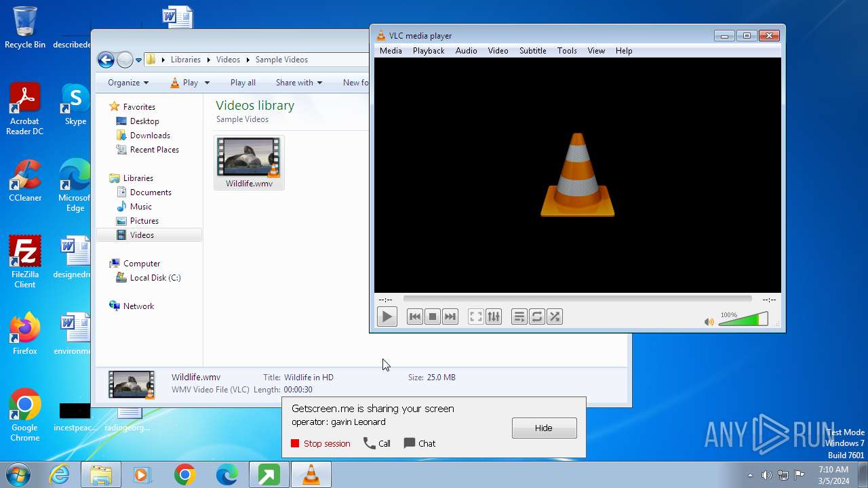Stop the Getscreen.me sharing session
This screenshot has width=868, height=488.
coord(320,443)
